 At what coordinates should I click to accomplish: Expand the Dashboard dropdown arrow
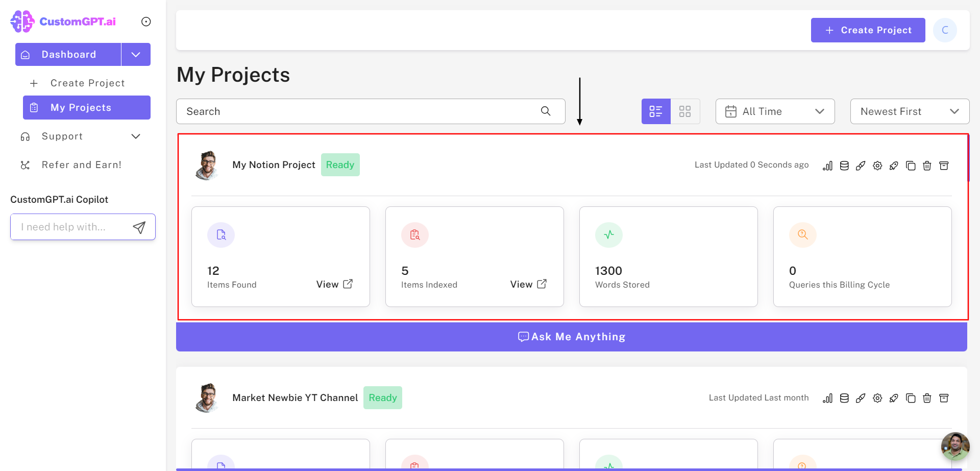pyautogui.click(x=136, y=54)
